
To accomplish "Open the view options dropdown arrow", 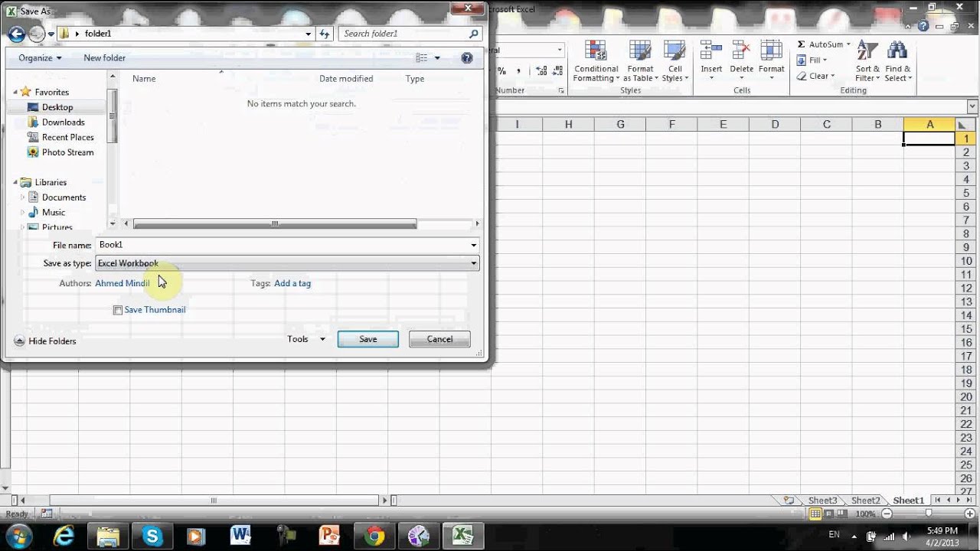I will pyautogui.click(x=437, y=57).
